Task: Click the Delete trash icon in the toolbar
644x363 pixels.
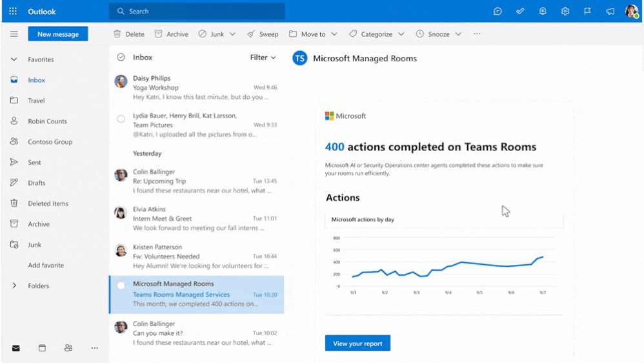Action: pos(117,34)
